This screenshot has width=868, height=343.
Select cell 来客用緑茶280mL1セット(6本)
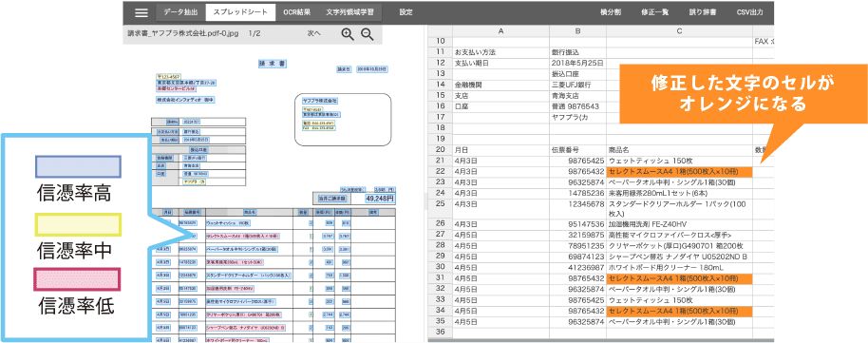[679, 193]
